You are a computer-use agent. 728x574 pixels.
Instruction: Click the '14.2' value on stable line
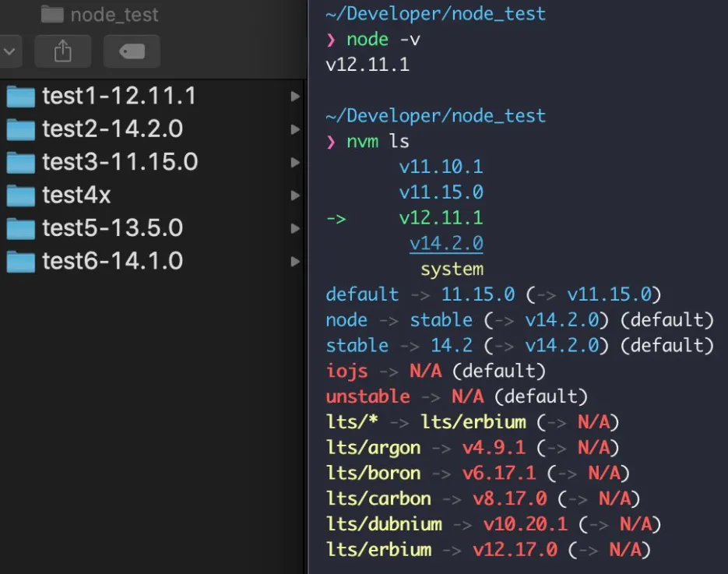click(x=452, y=346)
